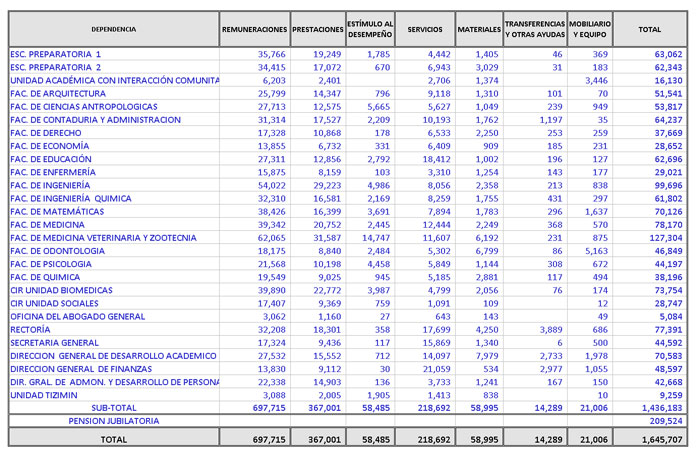Select the REMUNERACIONES column header
The height and width of the screenshot is (455, 700).
(x=254, y=30)
